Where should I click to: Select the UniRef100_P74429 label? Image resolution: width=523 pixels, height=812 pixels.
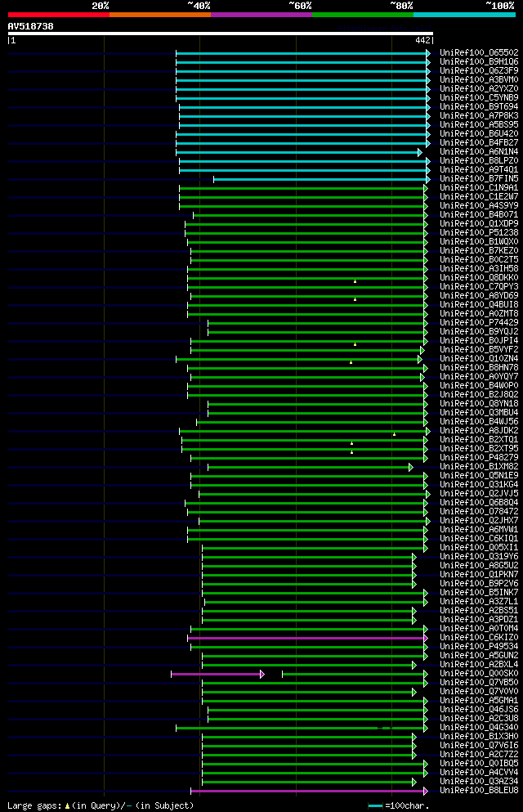click(479, 323)
